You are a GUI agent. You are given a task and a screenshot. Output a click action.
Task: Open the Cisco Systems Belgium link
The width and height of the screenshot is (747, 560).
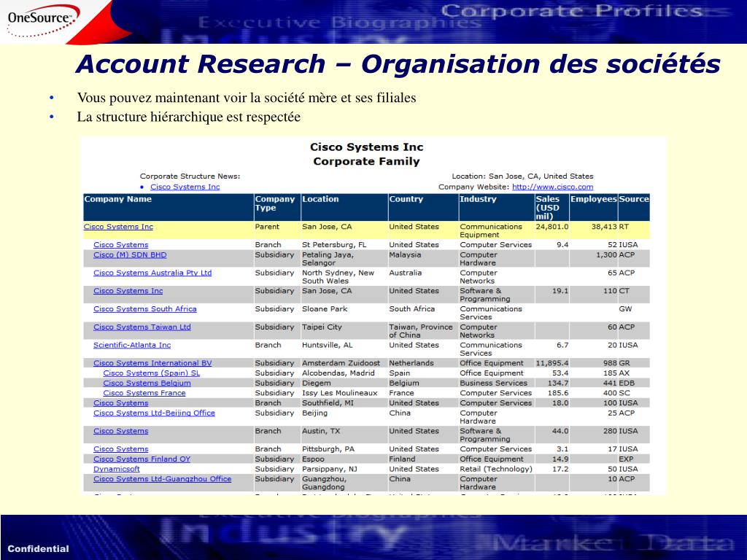pyautogui.click(x=147, y=383)
